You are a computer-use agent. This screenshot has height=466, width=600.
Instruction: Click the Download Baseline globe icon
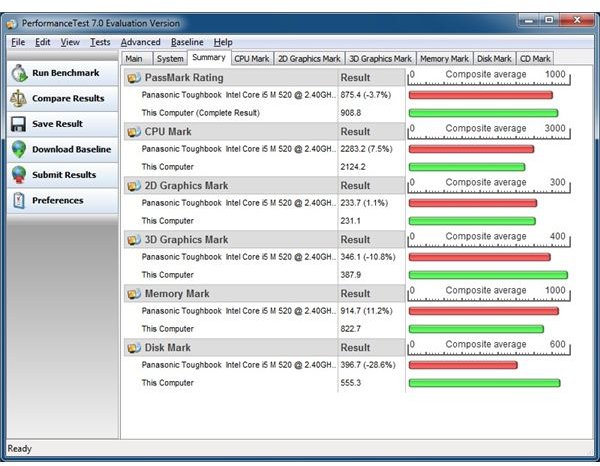(x=19, y=149)
